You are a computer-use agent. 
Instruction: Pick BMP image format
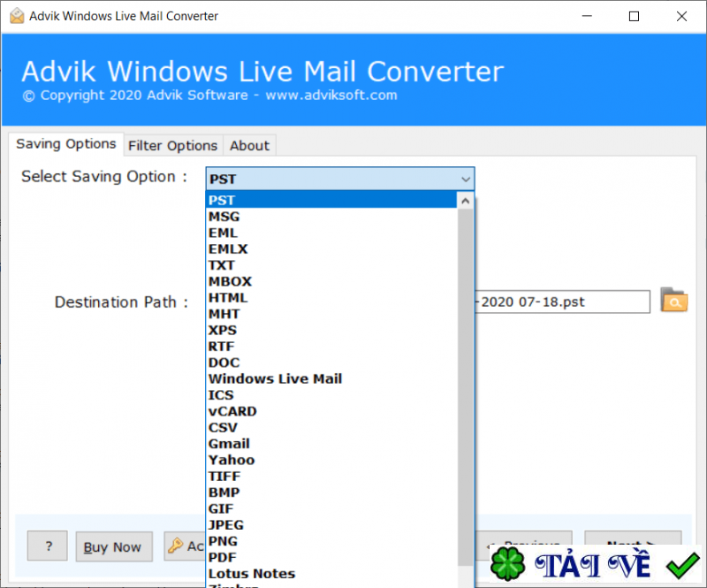331,493
